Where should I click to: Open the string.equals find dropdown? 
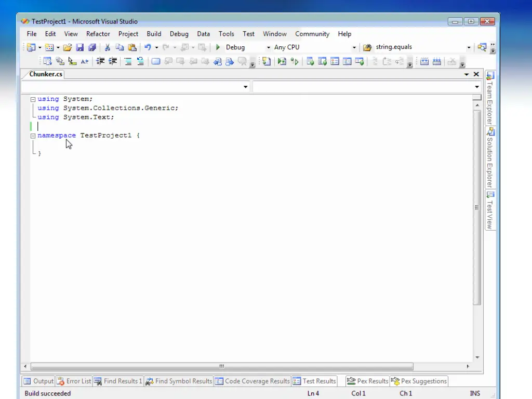(x=469, y=47)
